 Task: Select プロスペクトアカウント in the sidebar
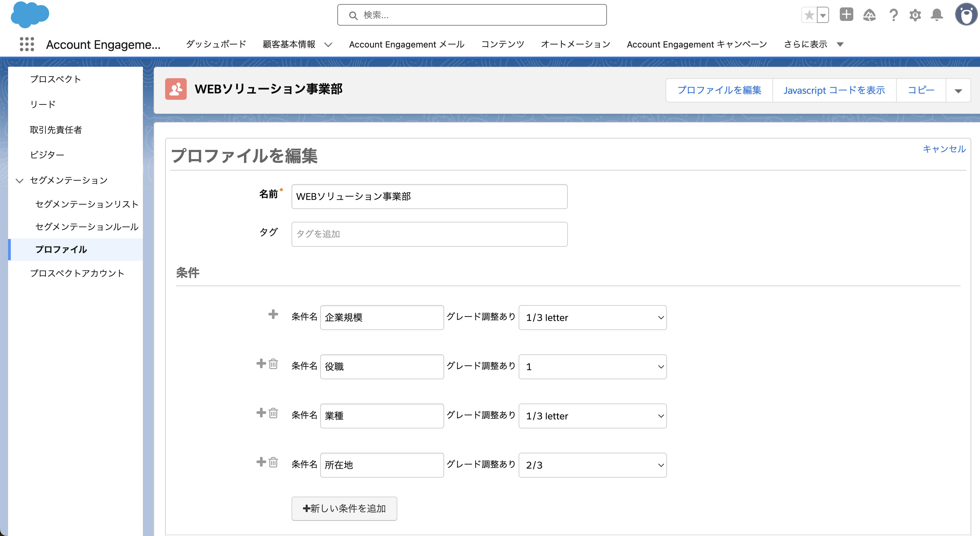77,273
